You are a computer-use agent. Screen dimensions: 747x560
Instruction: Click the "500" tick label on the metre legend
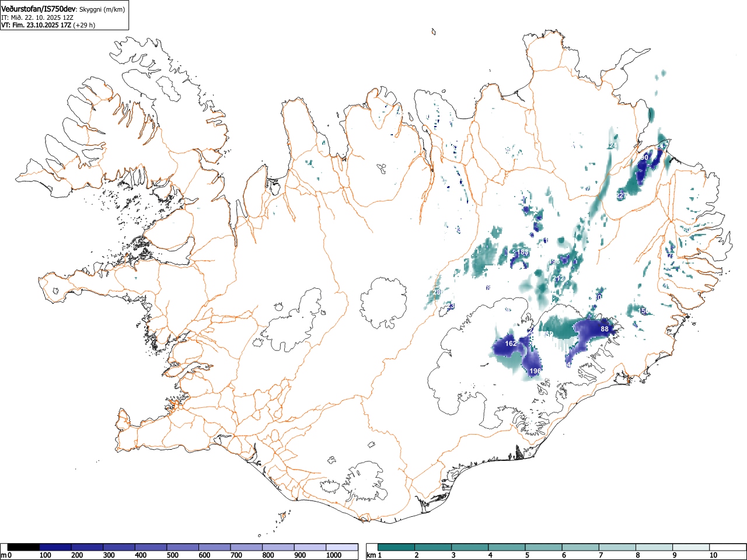click(172, 555)
